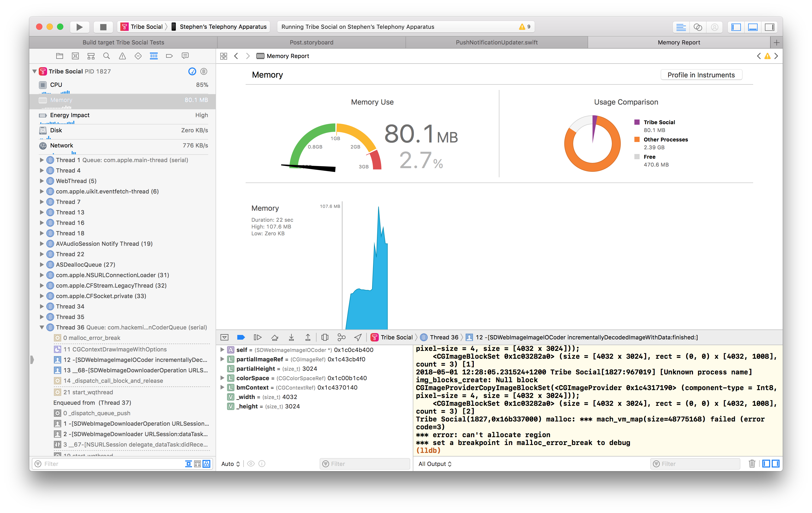Collapse Thread 36 disclosure triangle

(42, 327)
